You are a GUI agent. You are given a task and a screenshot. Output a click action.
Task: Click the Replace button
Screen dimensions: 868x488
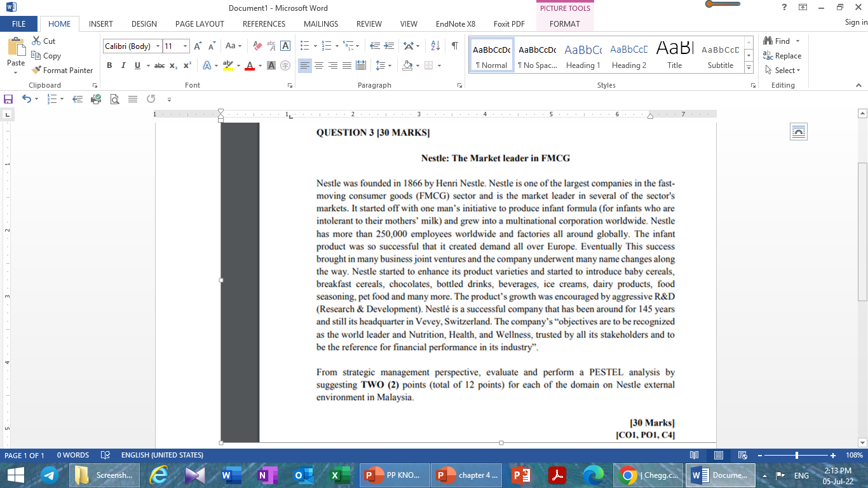[x=782, y=56]
